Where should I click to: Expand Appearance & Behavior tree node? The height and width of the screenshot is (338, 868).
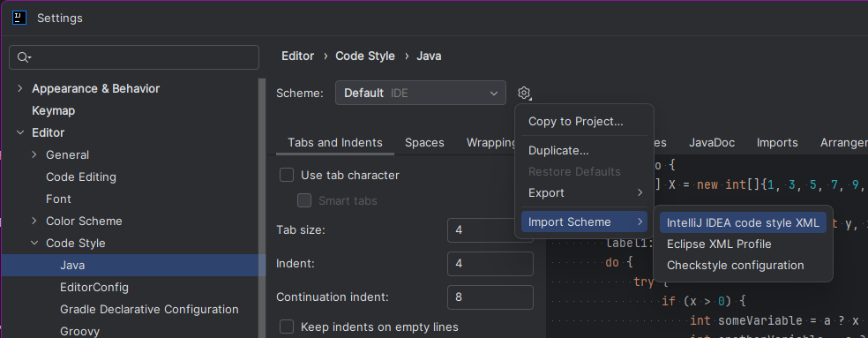20,88
